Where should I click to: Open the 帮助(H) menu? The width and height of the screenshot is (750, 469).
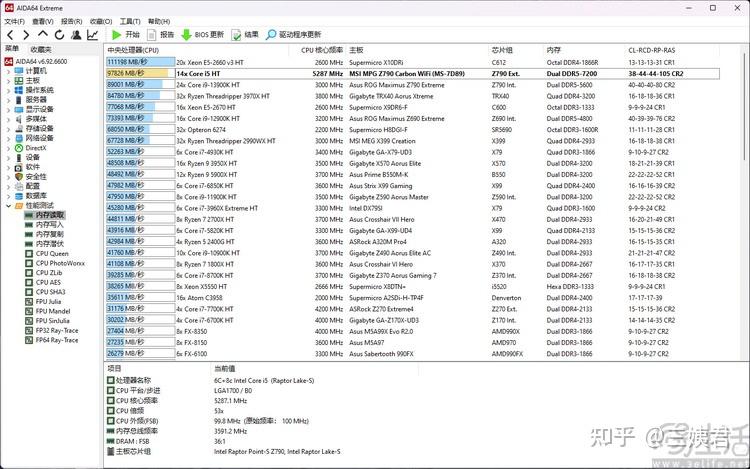[159, 22]
